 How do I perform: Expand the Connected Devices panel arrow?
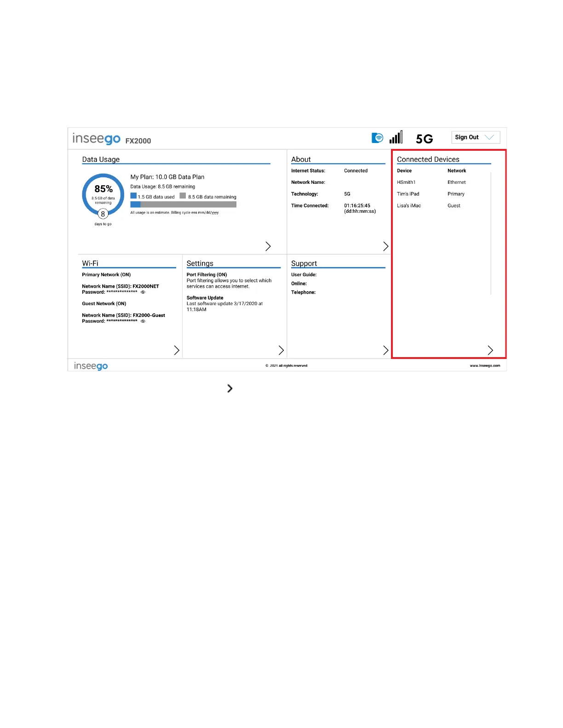click(490, 350)
